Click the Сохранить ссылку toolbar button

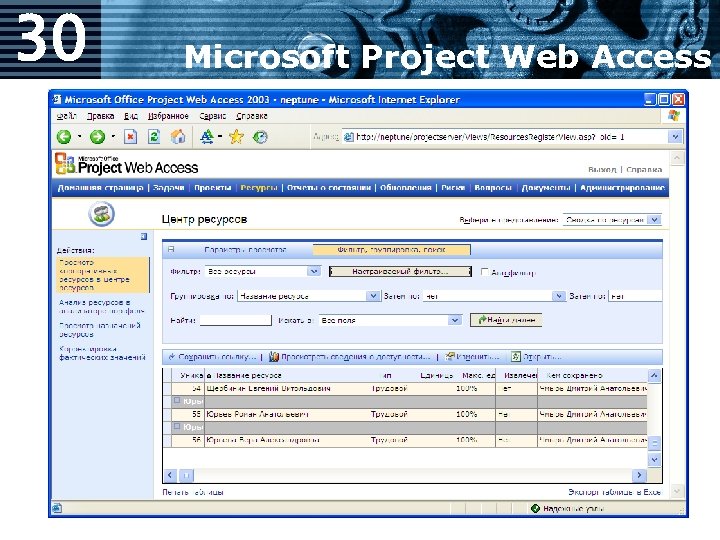[x=212, y=357]
